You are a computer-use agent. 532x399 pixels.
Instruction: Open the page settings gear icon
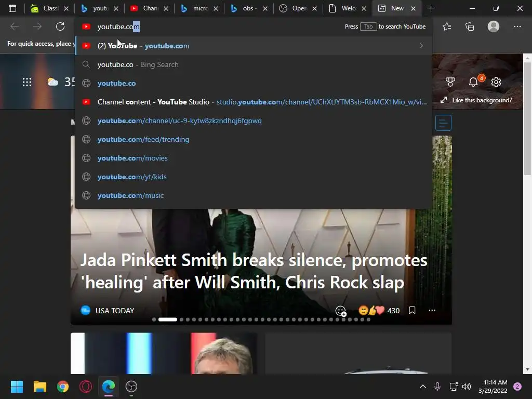click(496, 82)
